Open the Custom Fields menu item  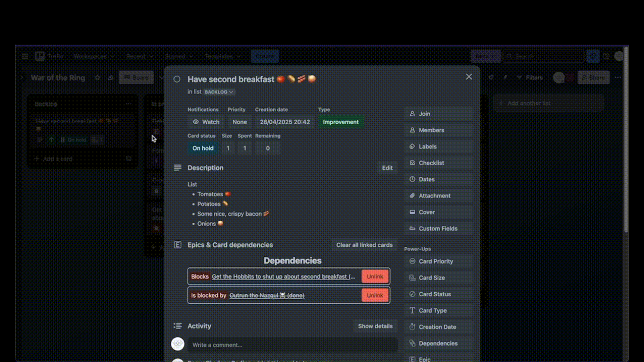click(x=438, y=229)
